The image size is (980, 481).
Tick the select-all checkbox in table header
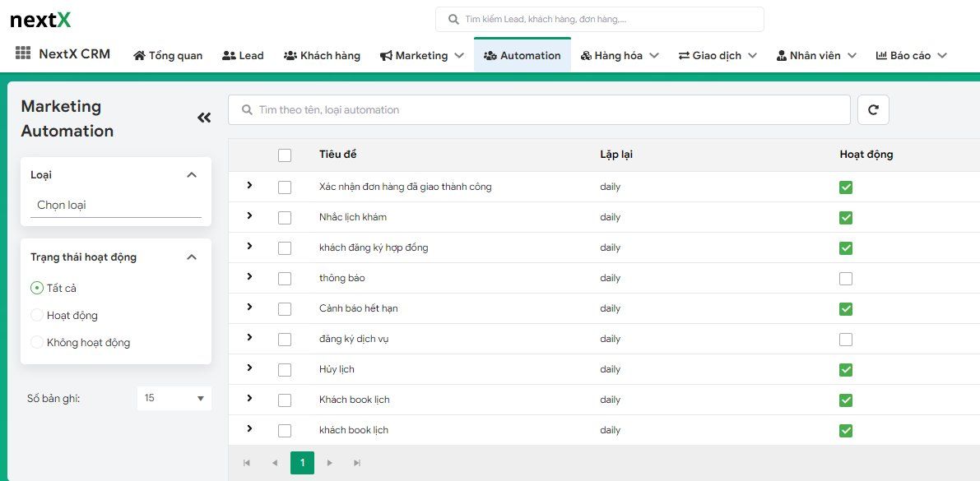click(x=285, y=155)
